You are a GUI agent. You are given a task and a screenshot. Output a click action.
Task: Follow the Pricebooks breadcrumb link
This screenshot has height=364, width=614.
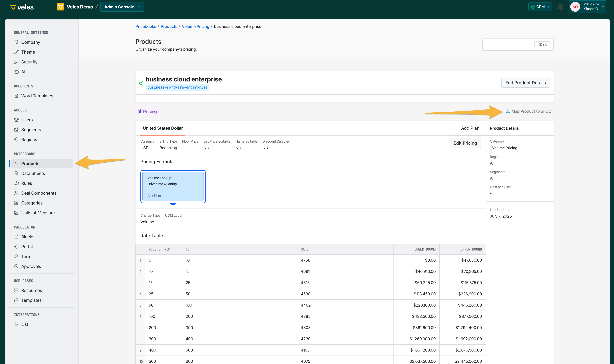click(146, 26)
